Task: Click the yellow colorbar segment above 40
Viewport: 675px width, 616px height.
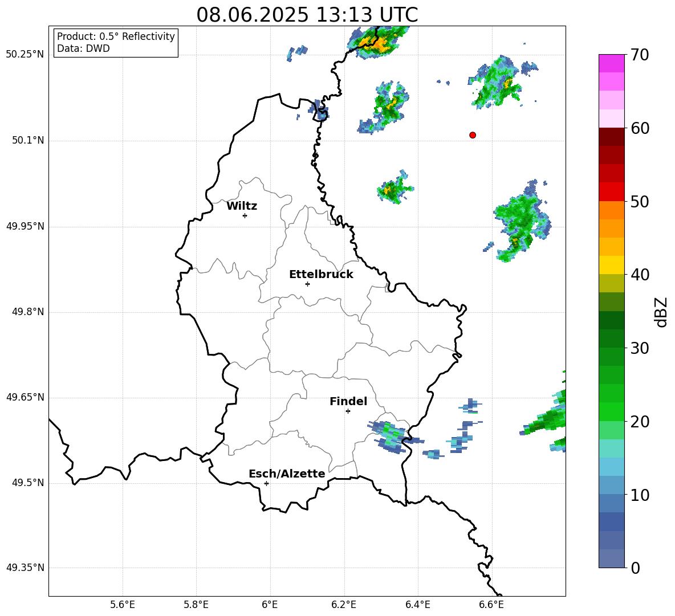Action: [611, 265]
